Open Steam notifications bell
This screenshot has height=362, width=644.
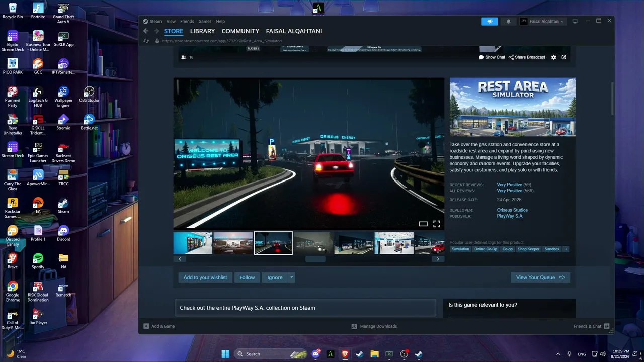tap(508, 21)
